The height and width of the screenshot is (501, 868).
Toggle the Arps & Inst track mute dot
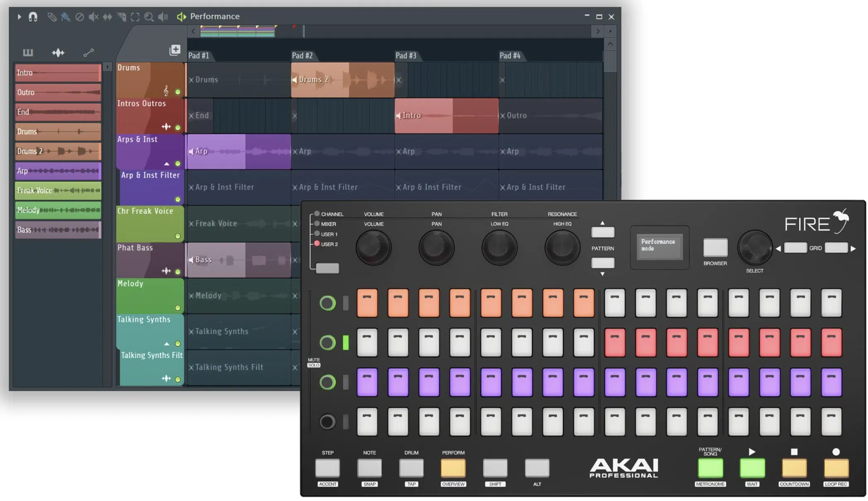(x=178, y=163)
